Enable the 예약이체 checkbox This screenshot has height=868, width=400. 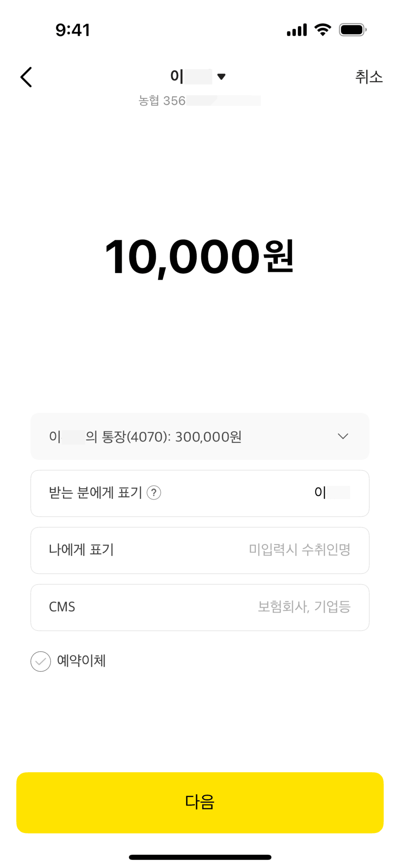tap(41, 661)
